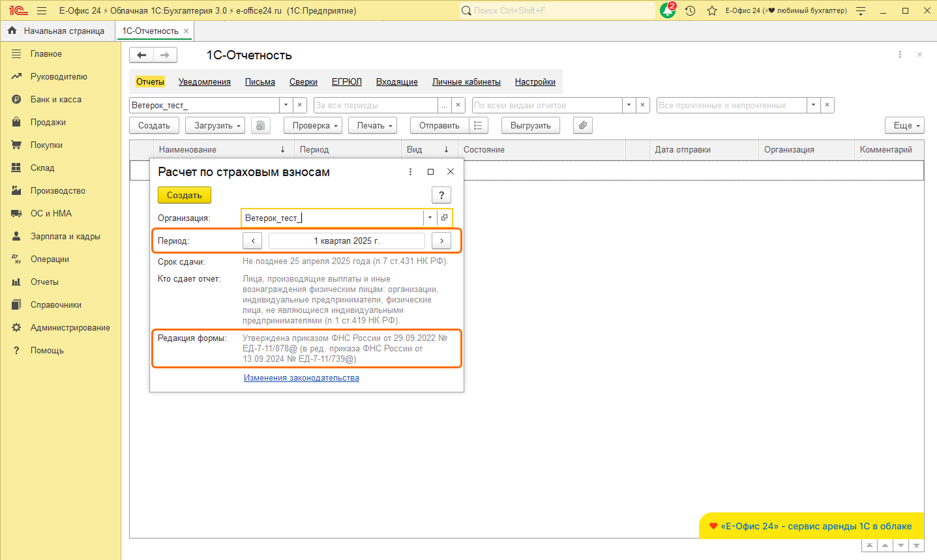The width and height of the screenshot is (937, 560).
Task: Switch to Личные кабинеты tab
Action: (466, 82)
